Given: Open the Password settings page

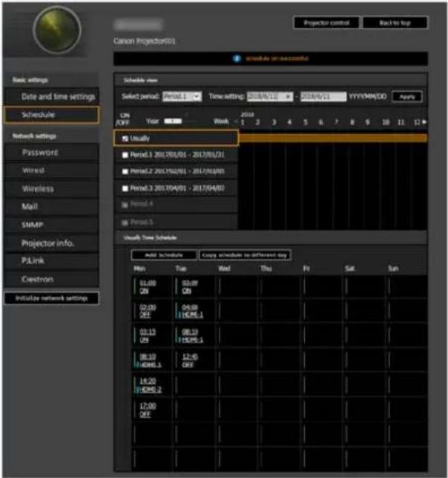Looking at the screenshot, I should coord(51,153).
